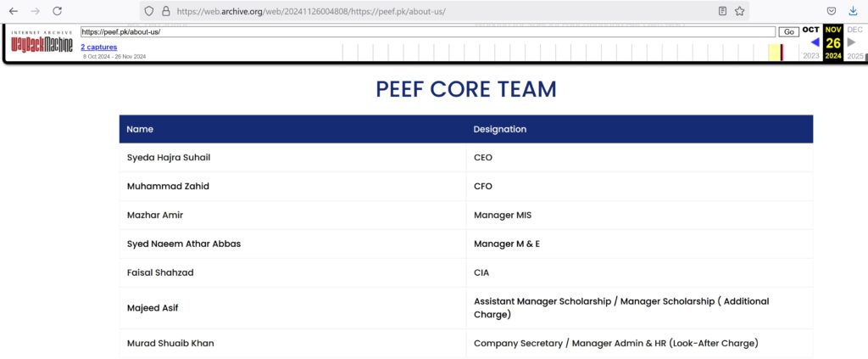The height and width of the screenshot is (359, 868).
Task: Select the 2023 year in timeline
Action: (811, 56)
